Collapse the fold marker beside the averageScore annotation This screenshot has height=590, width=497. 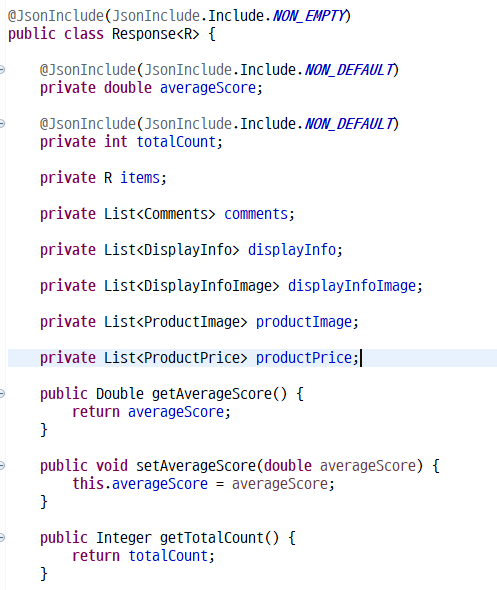(2, 70)
